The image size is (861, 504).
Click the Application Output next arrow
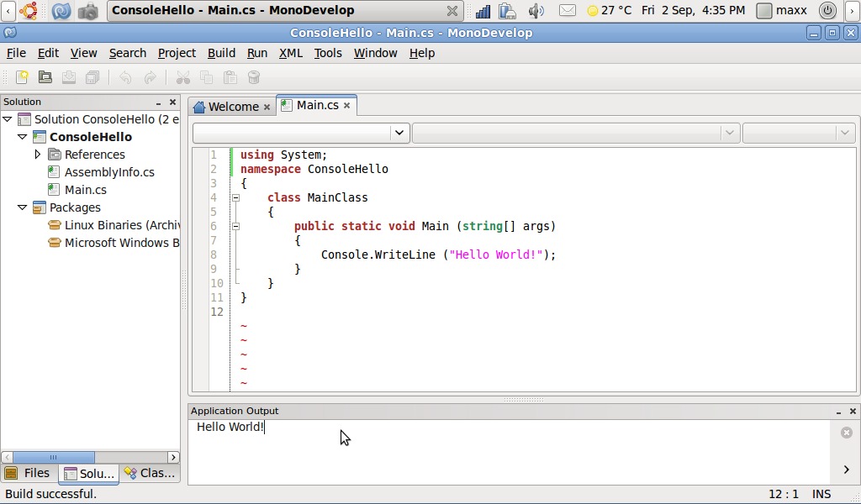846,470
